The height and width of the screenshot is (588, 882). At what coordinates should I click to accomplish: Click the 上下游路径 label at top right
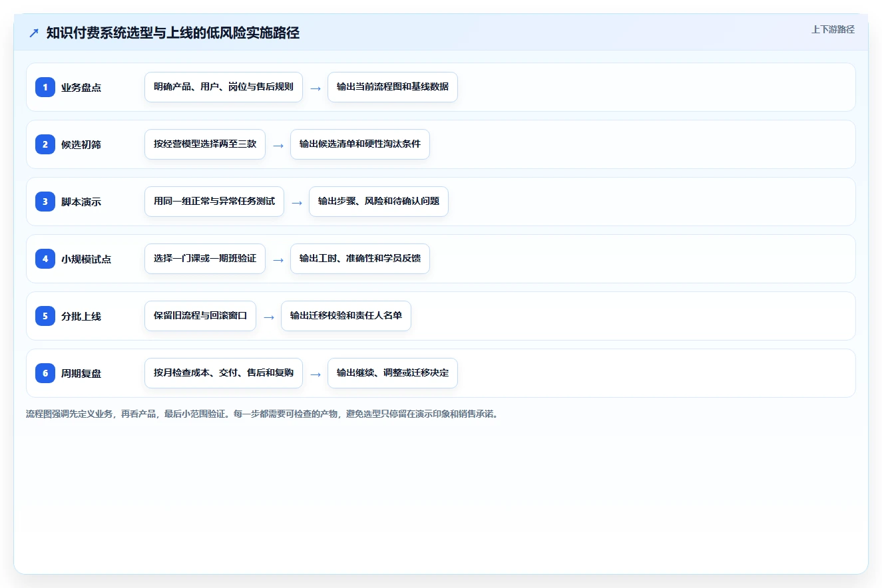click(x=833, y=29)
